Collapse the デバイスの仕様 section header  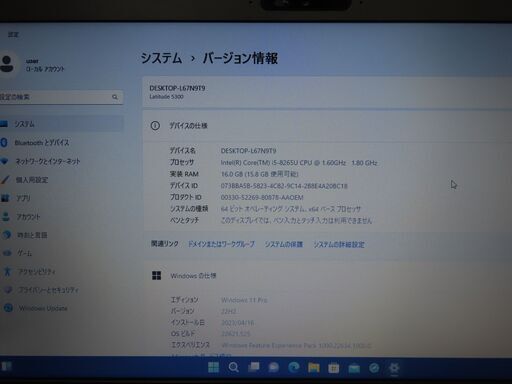pos(327,126)
